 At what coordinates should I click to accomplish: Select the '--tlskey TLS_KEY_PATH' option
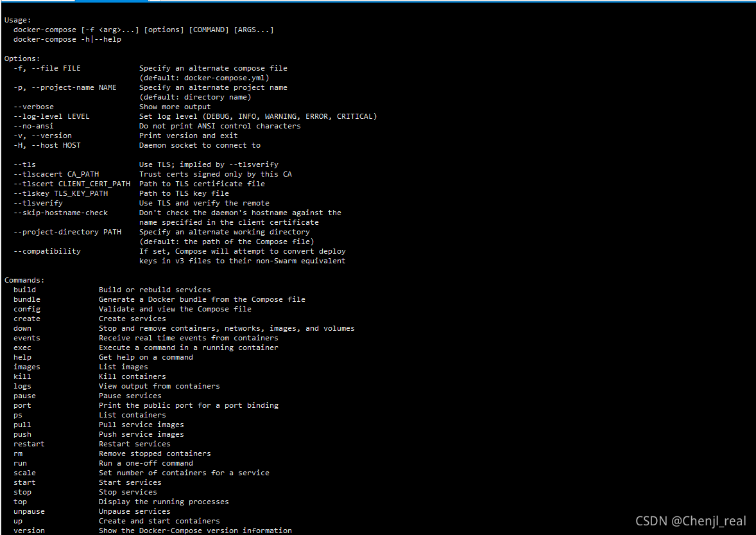click(x=61, y=194)
